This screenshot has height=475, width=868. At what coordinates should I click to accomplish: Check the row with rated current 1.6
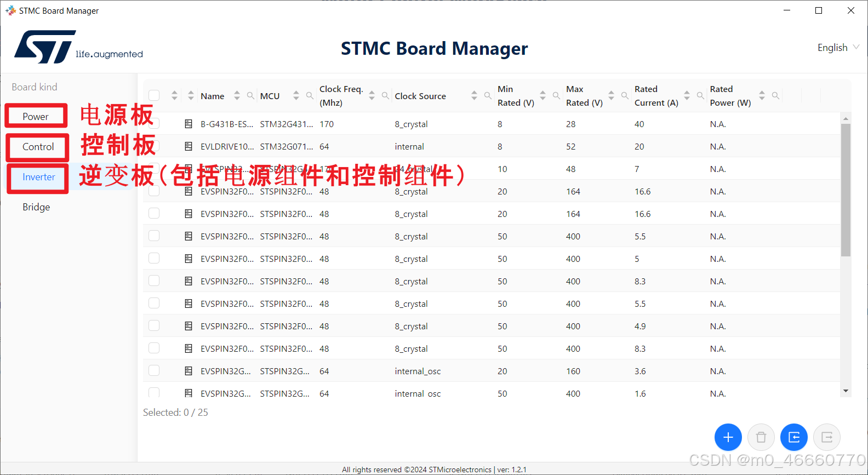point(154,392)
